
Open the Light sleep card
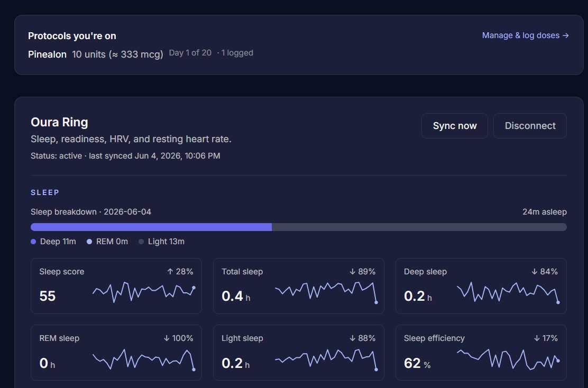299,353
